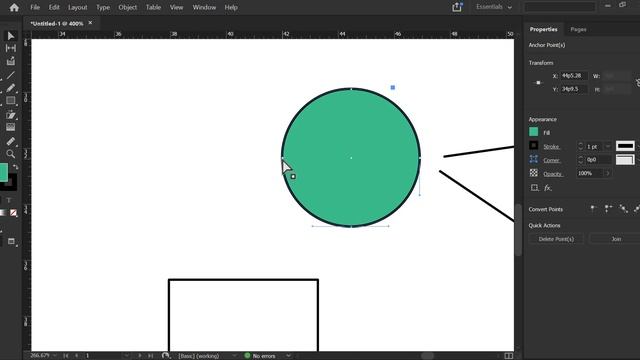640x360 pixels.
Task: Open the Window menu
Action: [x=204, y=7]
